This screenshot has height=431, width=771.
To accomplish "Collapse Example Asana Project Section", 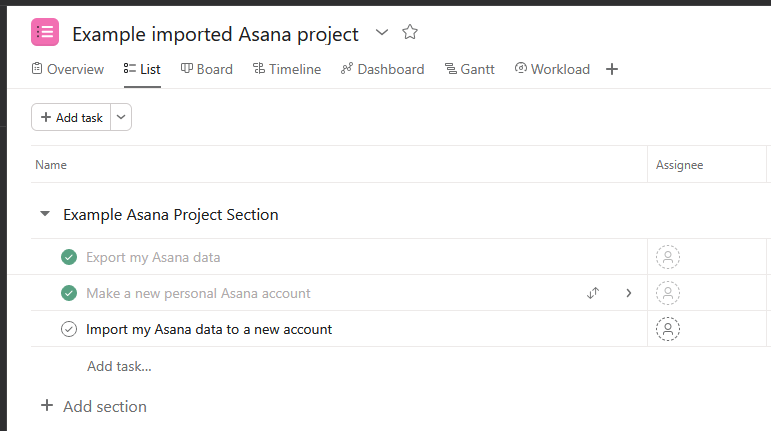I will (45, 214).
